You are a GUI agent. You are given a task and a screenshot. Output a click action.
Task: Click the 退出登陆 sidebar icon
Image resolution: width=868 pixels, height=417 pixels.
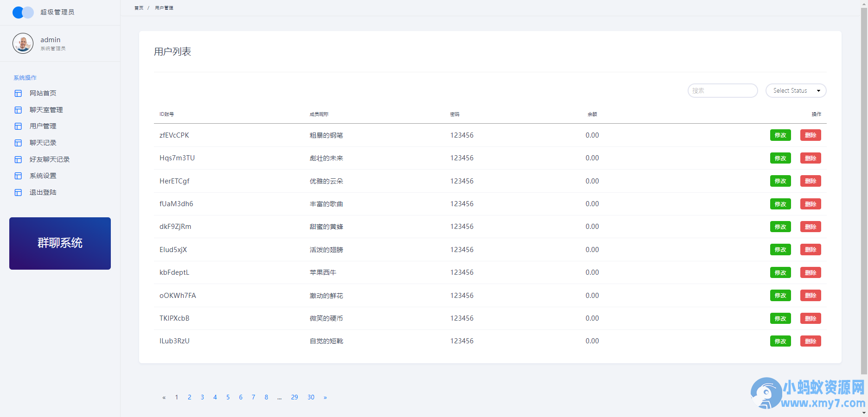pos(18,193)
